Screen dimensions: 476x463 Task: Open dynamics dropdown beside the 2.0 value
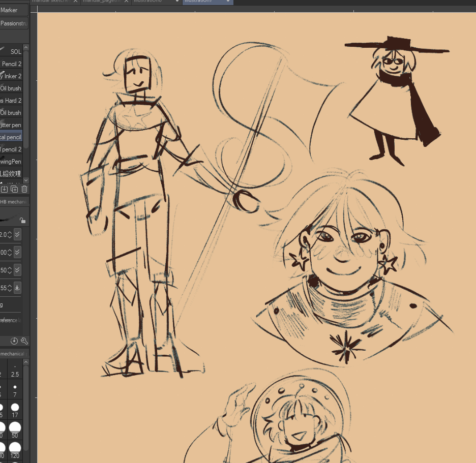point(17,234)
